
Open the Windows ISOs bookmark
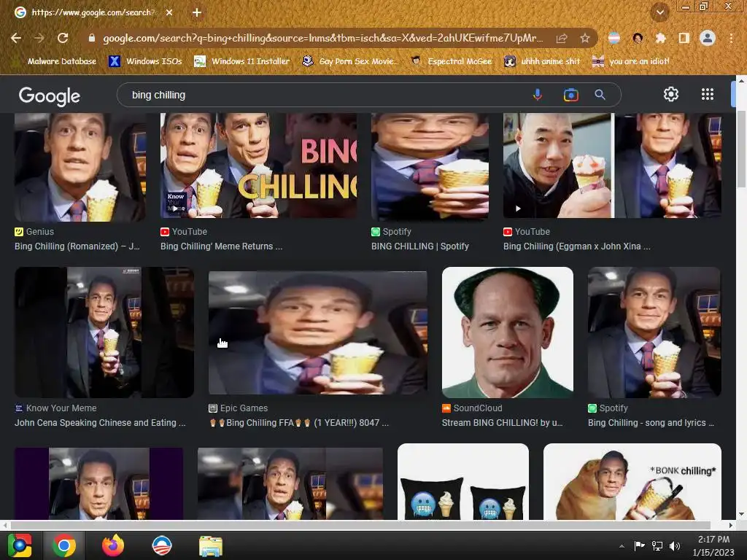[x=145, y=61]
